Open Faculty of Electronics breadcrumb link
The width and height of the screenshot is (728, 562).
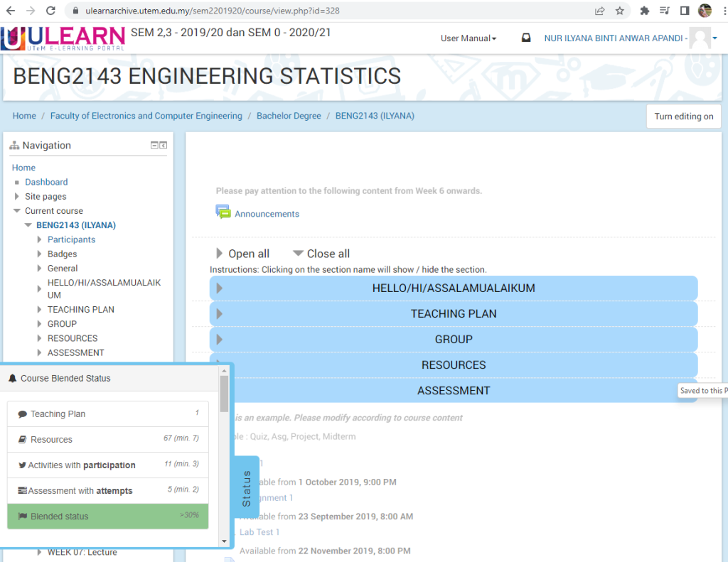146,116
